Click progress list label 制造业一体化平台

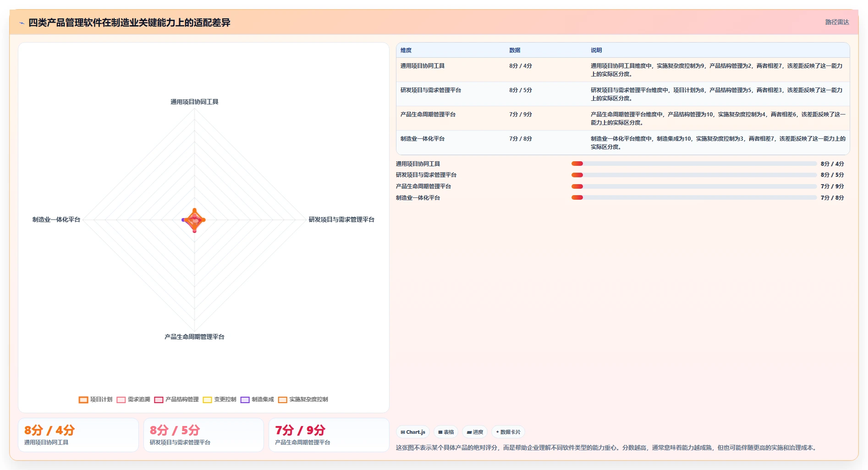[x=418, y=198]
